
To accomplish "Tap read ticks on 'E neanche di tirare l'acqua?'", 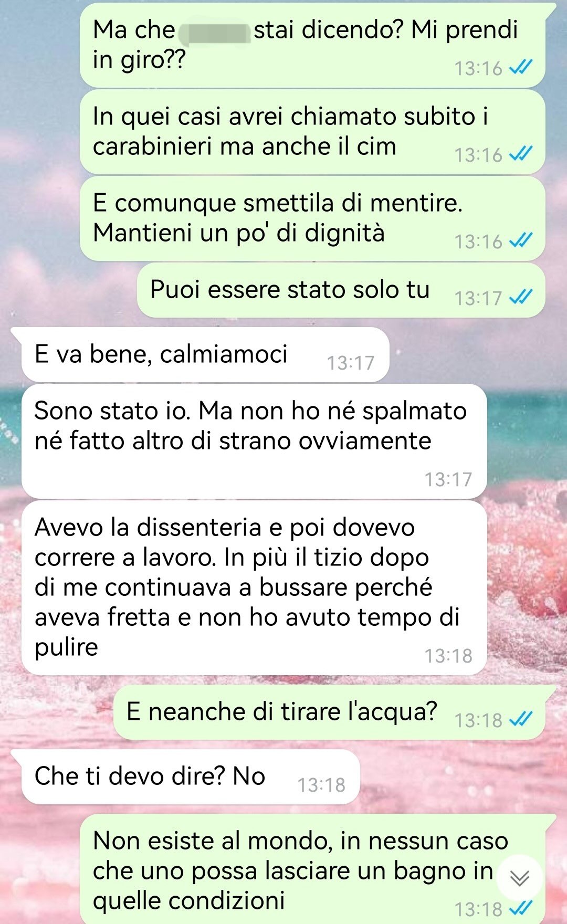I will (x=521, y=719).
